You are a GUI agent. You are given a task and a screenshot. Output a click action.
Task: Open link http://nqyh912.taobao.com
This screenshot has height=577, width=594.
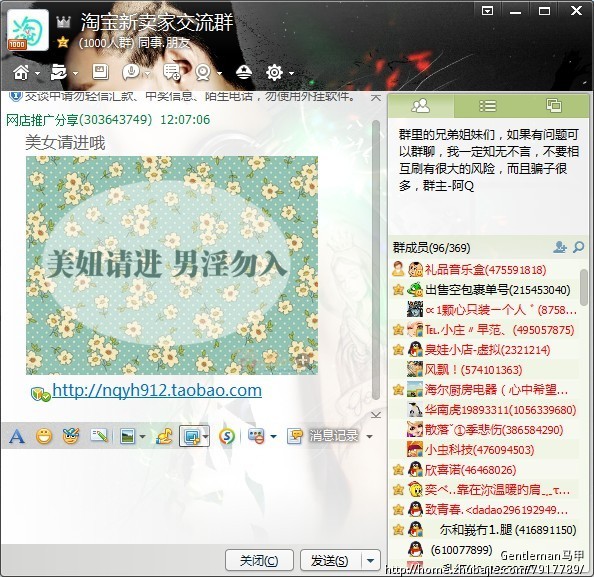[x=157, y=390]
